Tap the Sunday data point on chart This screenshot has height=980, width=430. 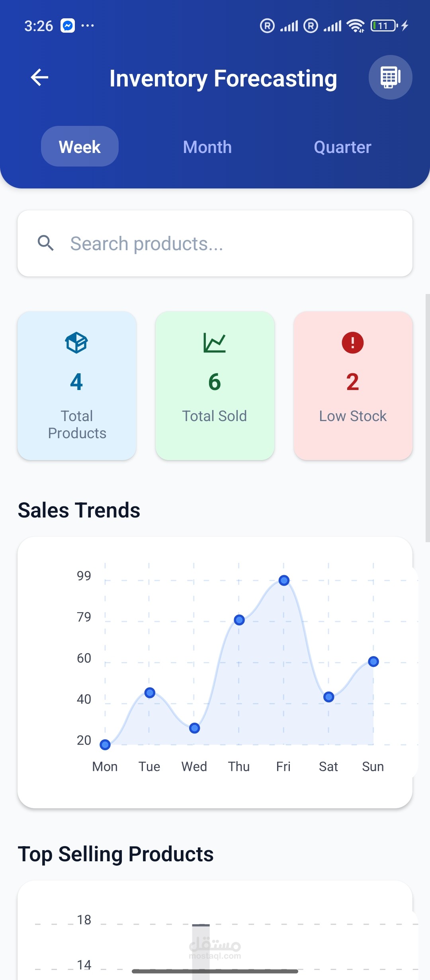pyautogui.click(x=373, y=662)
